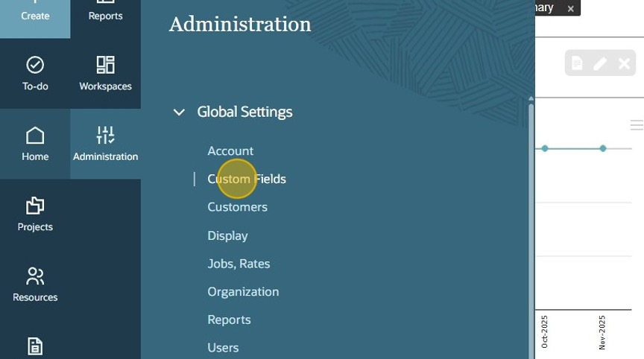Click the X icon in chart toolbar
Image resolution: width=644 pixels, height=359 pixels.
tap(624, 64)
